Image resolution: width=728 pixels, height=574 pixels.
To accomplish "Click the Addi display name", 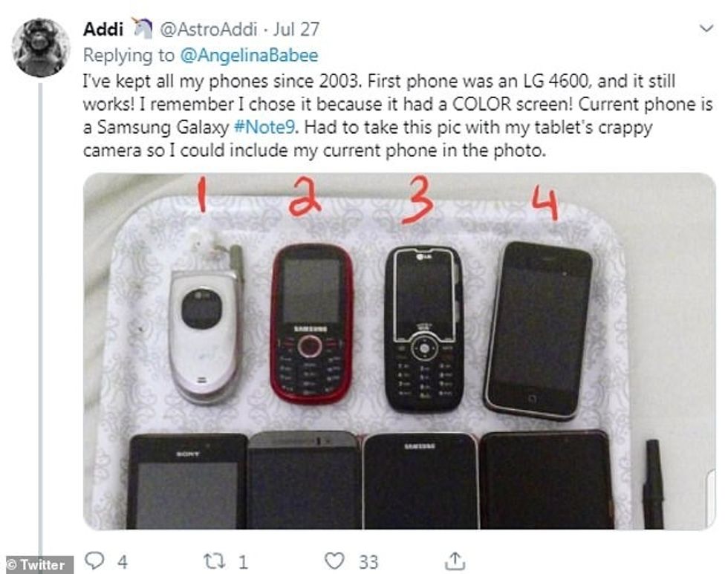I will click(103, 29).
